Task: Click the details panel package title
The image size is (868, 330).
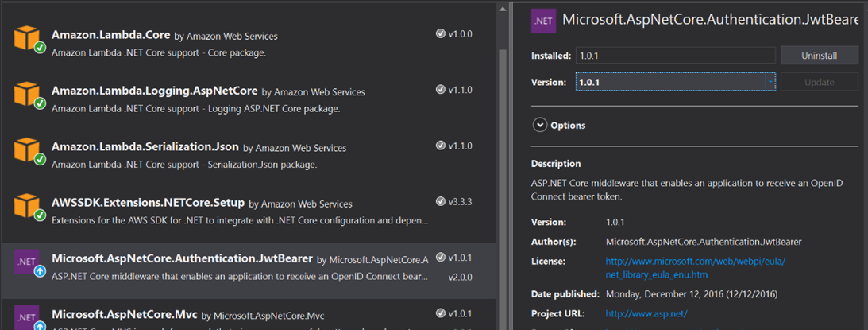Action: 710,20
